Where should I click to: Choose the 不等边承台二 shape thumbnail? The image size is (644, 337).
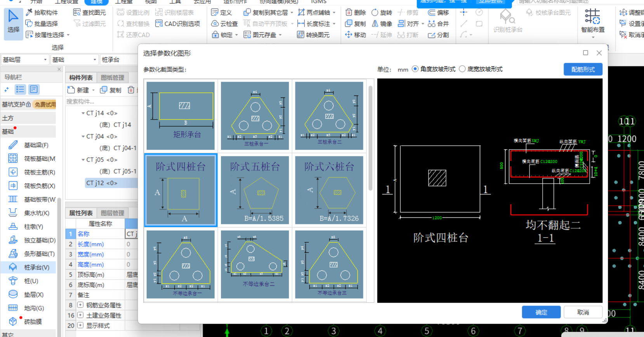255,264
